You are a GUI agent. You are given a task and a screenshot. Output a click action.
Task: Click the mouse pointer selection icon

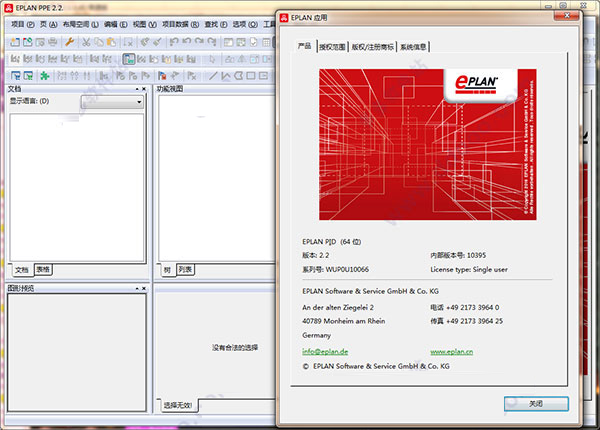click(x=212, y=59)
